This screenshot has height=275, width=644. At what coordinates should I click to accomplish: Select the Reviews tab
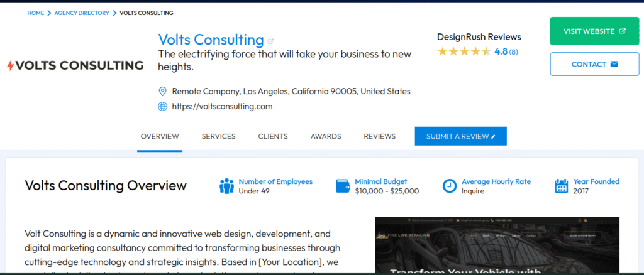tap(379, 136)
